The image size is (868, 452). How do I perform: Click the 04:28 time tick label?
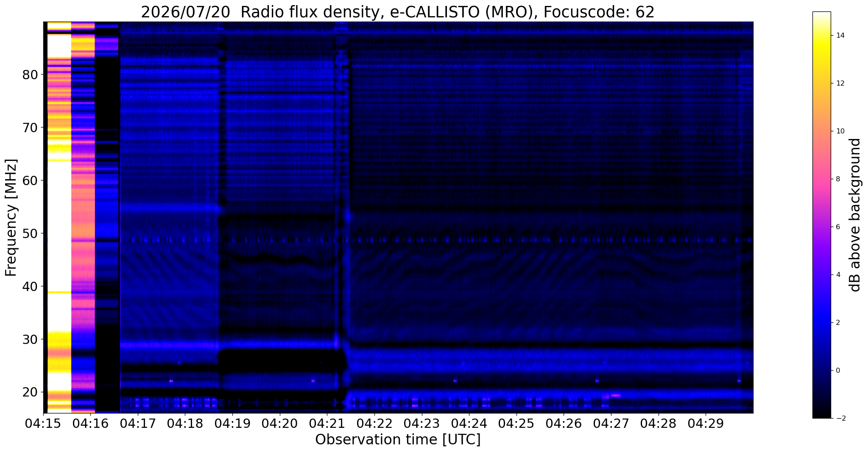[658, 424]
